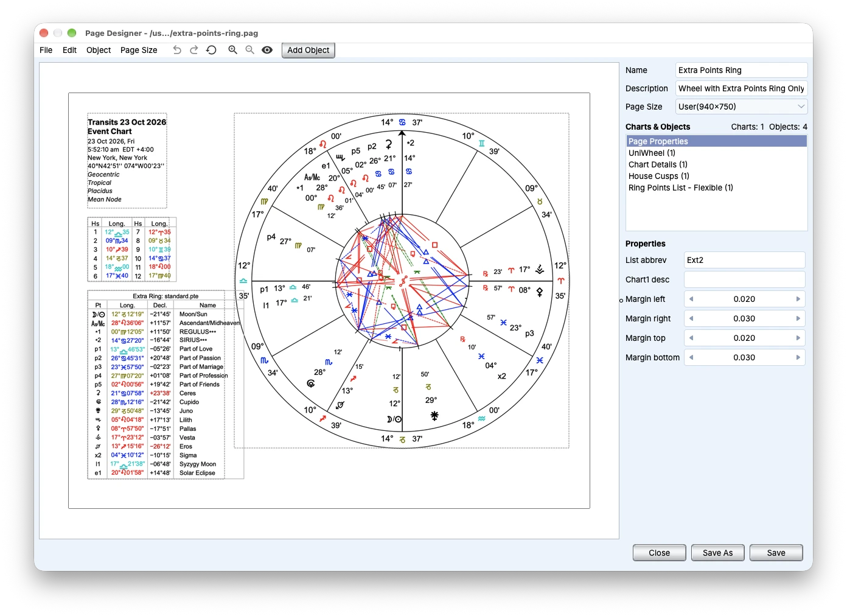Click the Margin left value 0.020
The width and height of the screenshot is (847, 616).
pos(744,299)
